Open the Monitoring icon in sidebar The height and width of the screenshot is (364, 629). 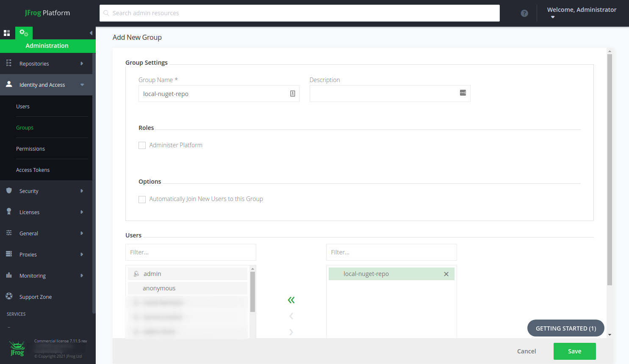click(x=8, y=276)
